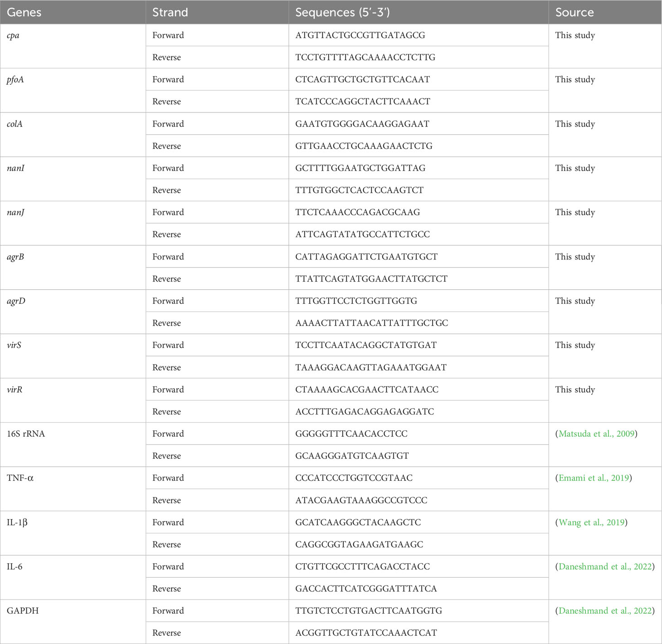Click sequence TTTGTGGCTCACTCCAAGTCT
This screenshot has height=644, width=662.
click(x=359, y=190)
